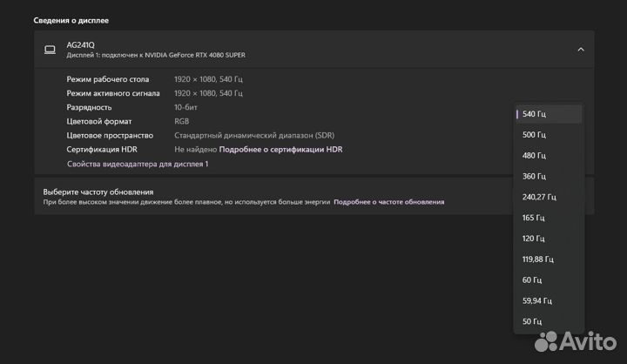Screen dimensions: 627x364
Task: Switch refresh rate to 60 Гц
Action: [x=549, y=280]
